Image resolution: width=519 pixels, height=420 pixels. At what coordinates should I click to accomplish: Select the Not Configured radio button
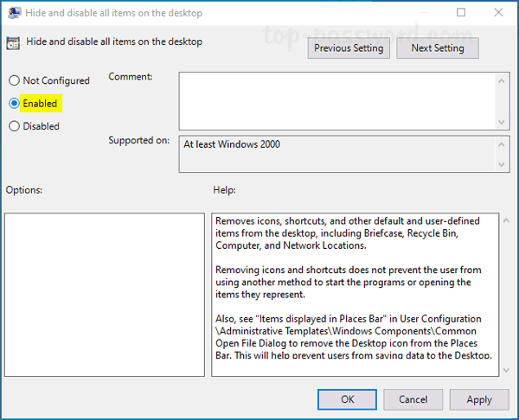[14, 80]
